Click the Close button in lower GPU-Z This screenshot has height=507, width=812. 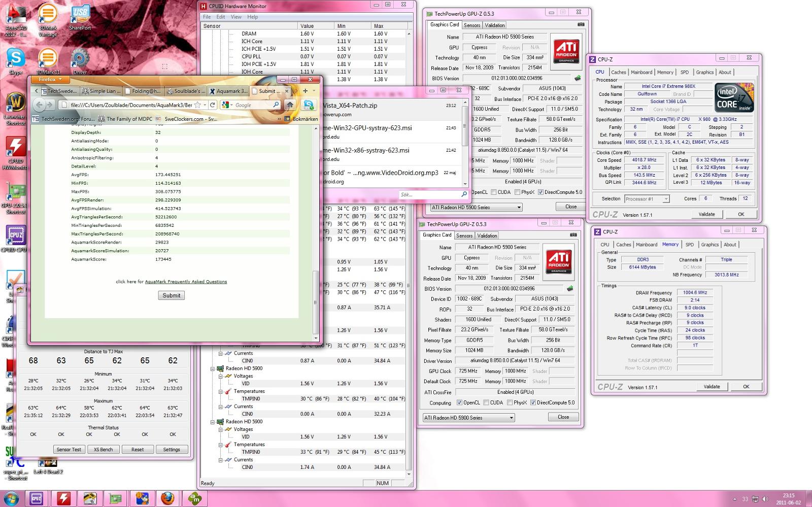click(x=563, y=417)
